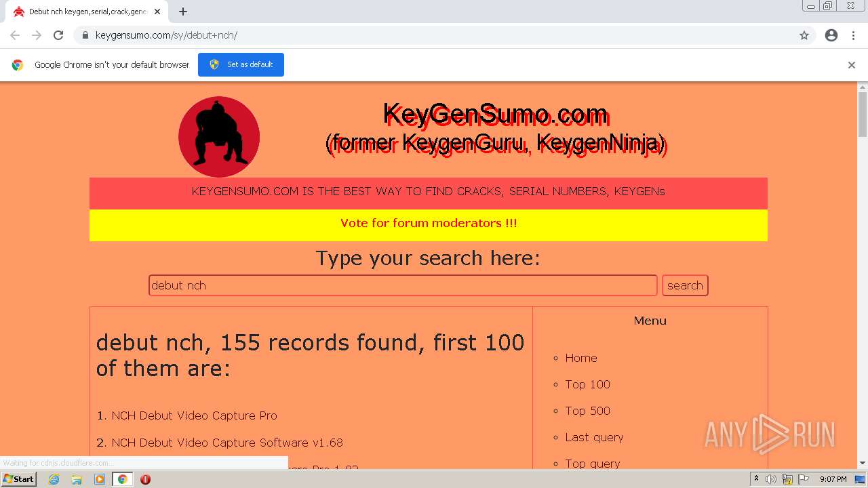Viewport: 868px width, 488px height.
Task: Open Vote for forum moderators link
Action: tap(429, 223)
